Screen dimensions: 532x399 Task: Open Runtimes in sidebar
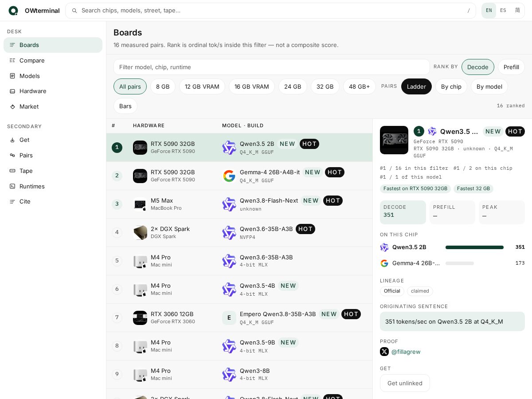[x=53, y=186]
